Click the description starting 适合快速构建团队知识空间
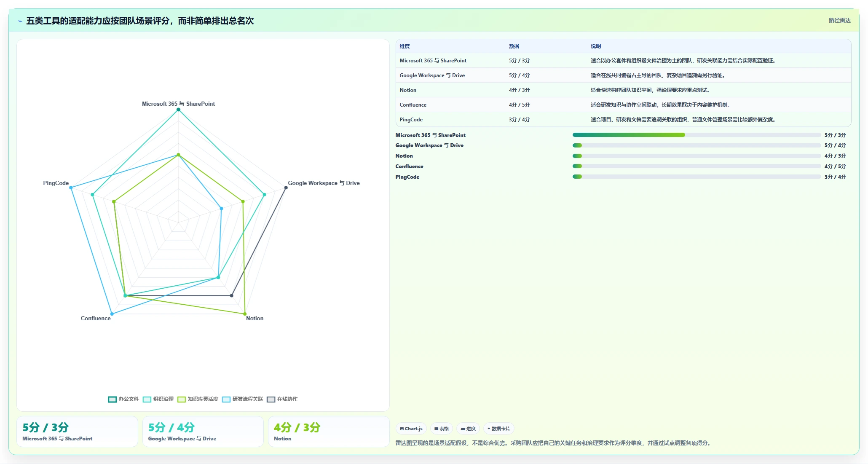Image resolution: width=868 pixels, height=464 pixels. pyautogui.click(x=651, y=90)
